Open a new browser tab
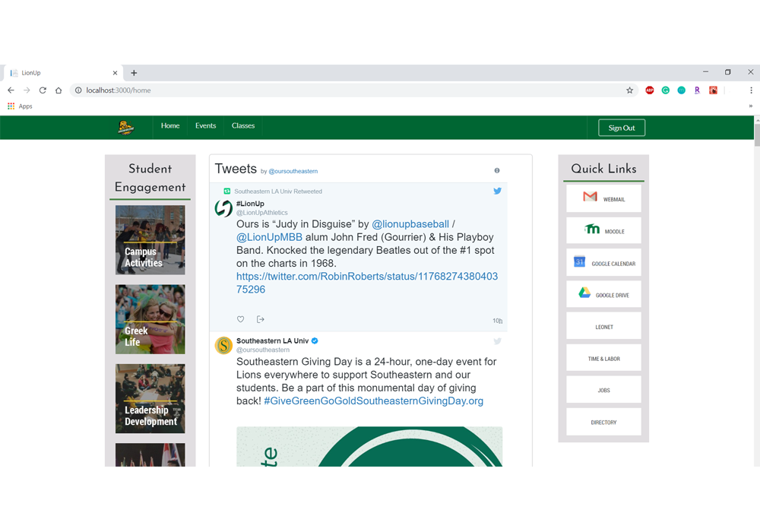Screen dimensions: 760x532 click(134, 73)
